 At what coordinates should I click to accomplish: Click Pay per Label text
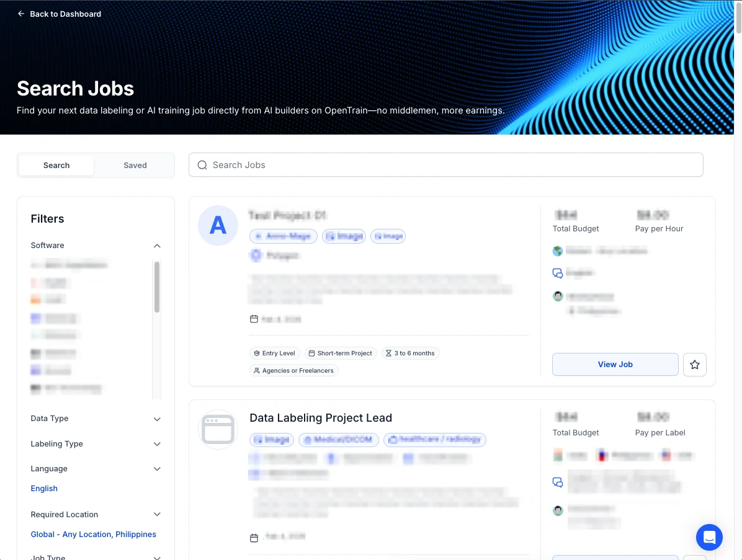(x=660, y=432)
